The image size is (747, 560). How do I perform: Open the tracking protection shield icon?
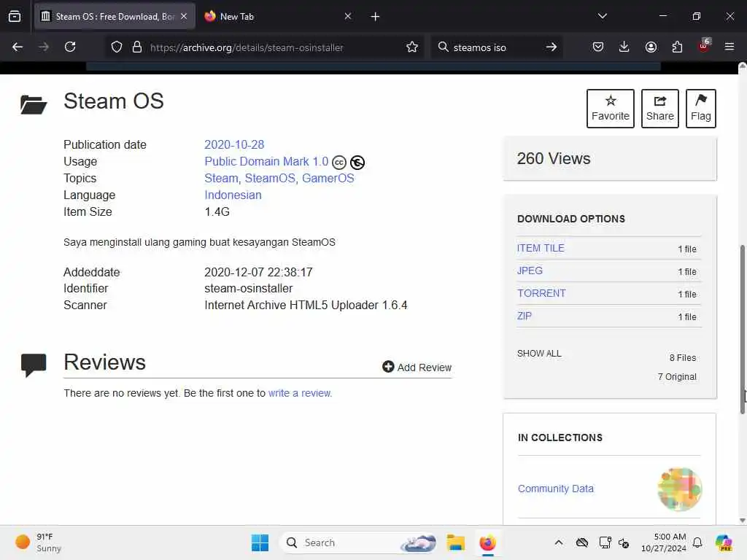[117, 47]
